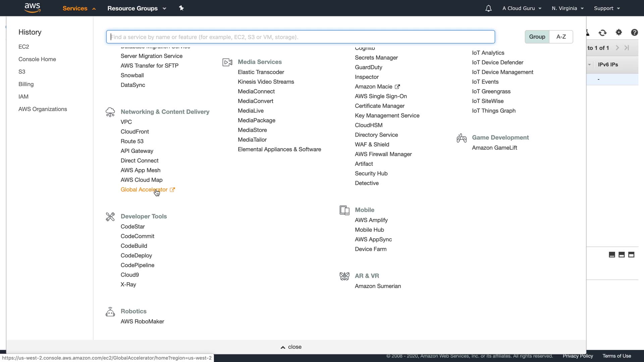Click the help question mark icon
Screen dimensions: 644x362
tap(634, 33)
